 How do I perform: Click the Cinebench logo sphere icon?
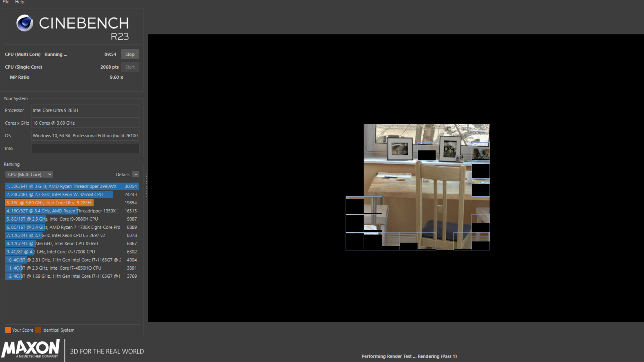click(24, 23)
